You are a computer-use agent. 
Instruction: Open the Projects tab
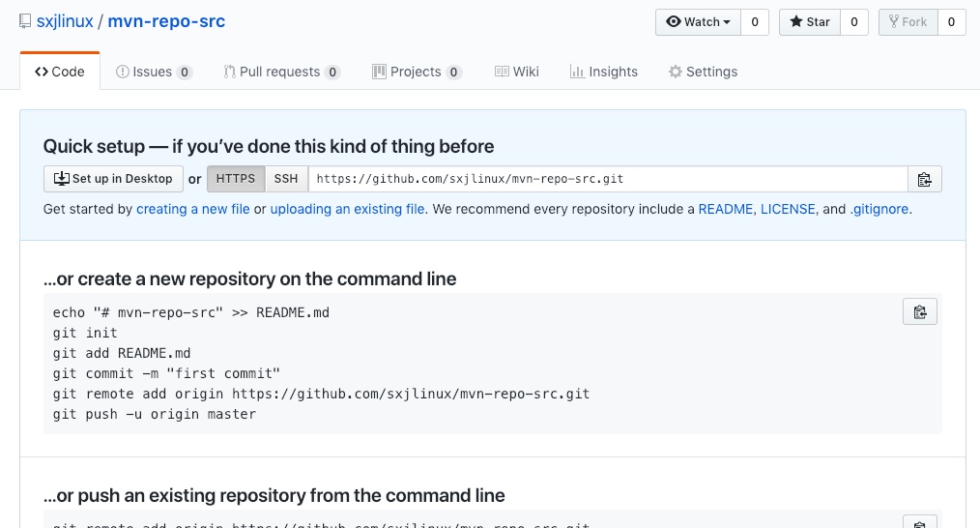417,72
